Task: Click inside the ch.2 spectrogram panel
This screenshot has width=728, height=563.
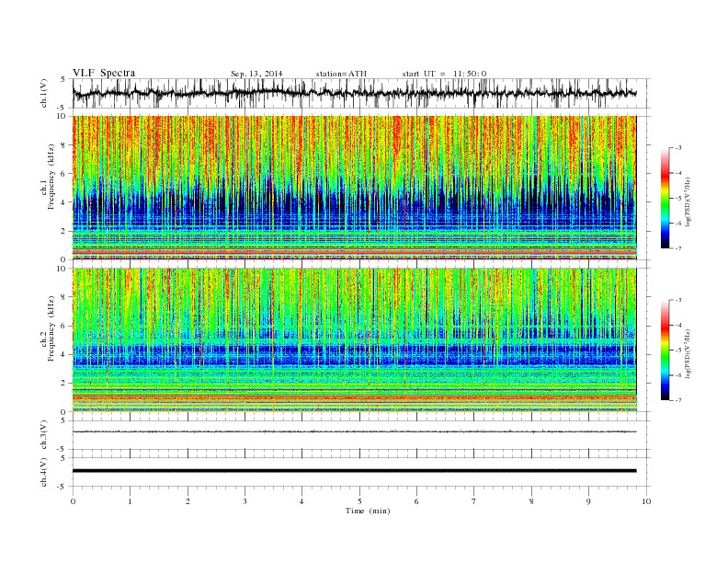Action: (x=355, y=339)
